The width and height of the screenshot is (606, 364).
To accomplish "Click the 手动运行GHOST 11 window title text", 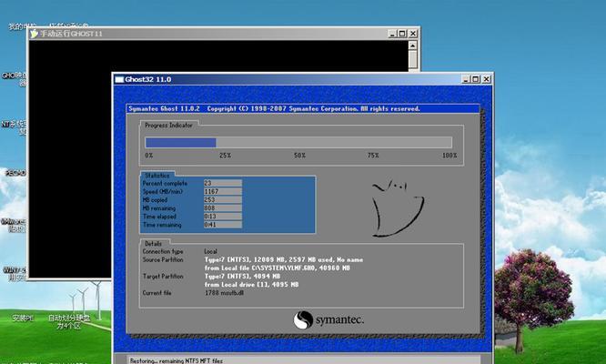I will 72,34.
